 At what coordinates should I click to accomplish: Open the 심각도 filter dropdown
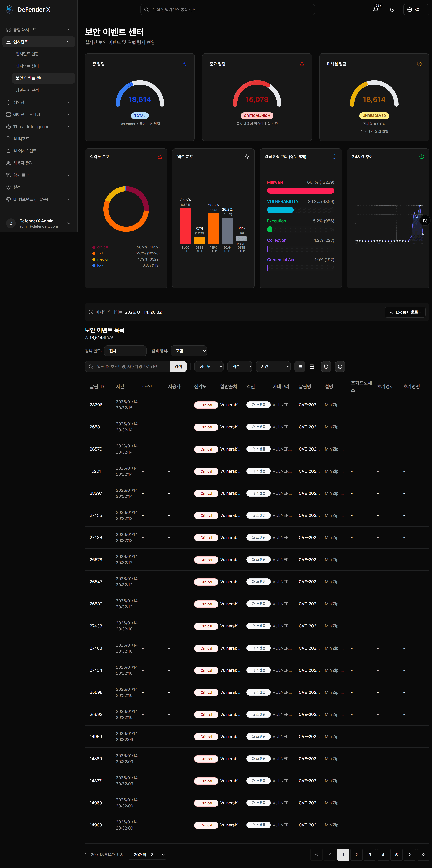point(209,367)
